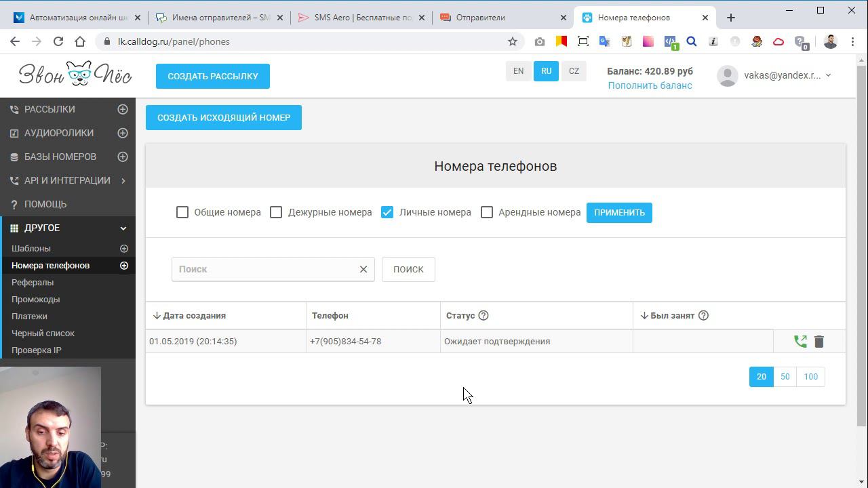
Task: Check the Общие номера checkbox
Action: pyautogui.click(x=182, y=212)
